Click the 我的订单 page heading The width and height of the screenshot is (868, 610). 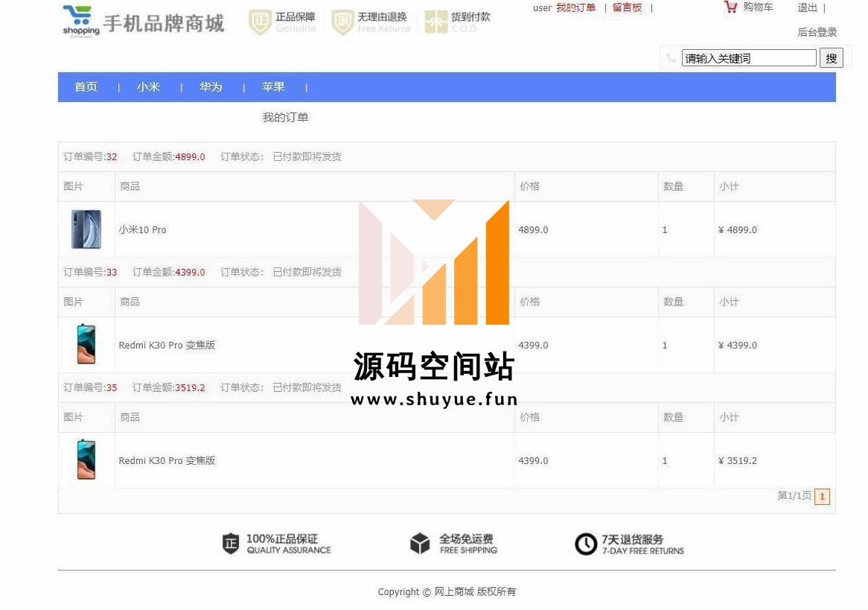click(x=285, y=118)
